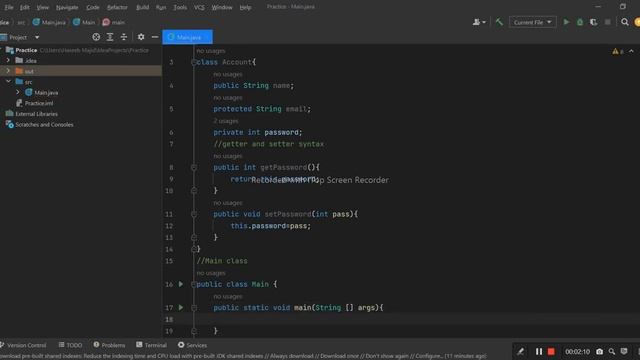Collapse the src folder
The image size is (640, 360).
pos(8,82)
